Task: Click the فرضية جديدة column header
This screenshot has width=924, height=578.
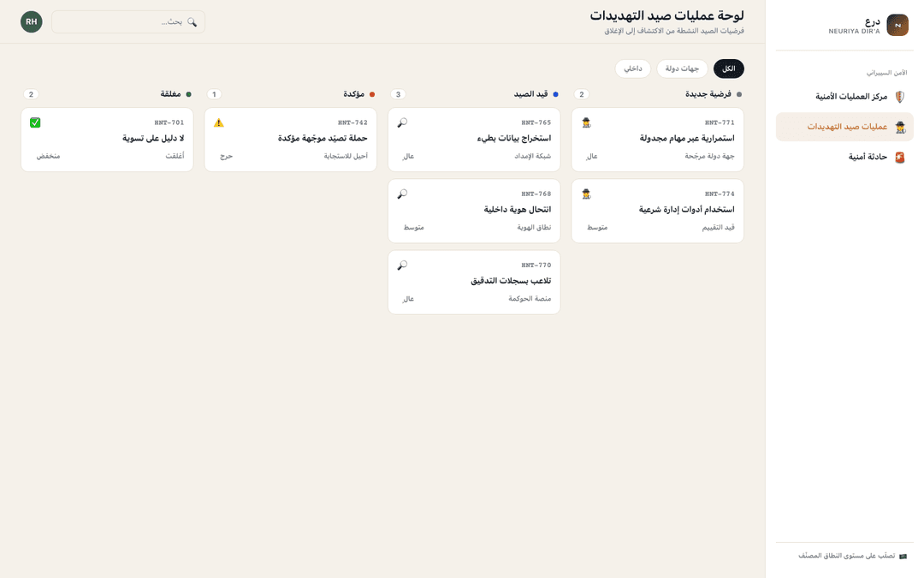Action: click(x=708, y=94)
